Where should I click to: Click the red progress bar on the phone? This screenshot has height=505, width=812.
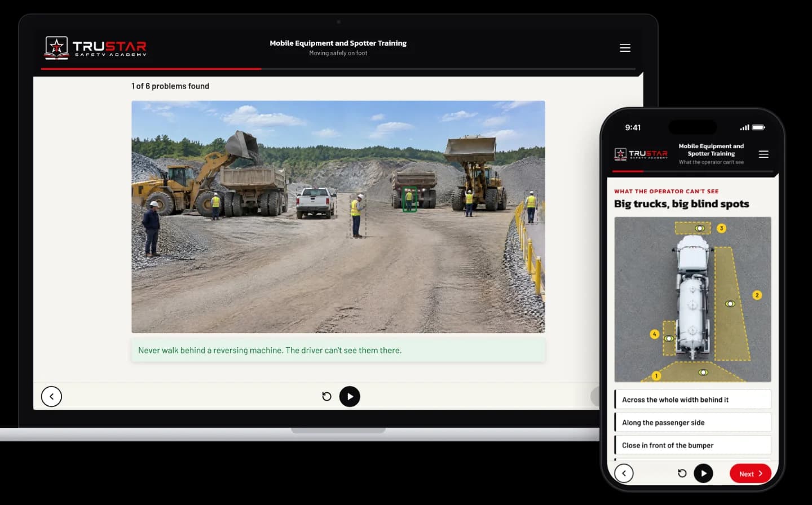coord(628,171)
